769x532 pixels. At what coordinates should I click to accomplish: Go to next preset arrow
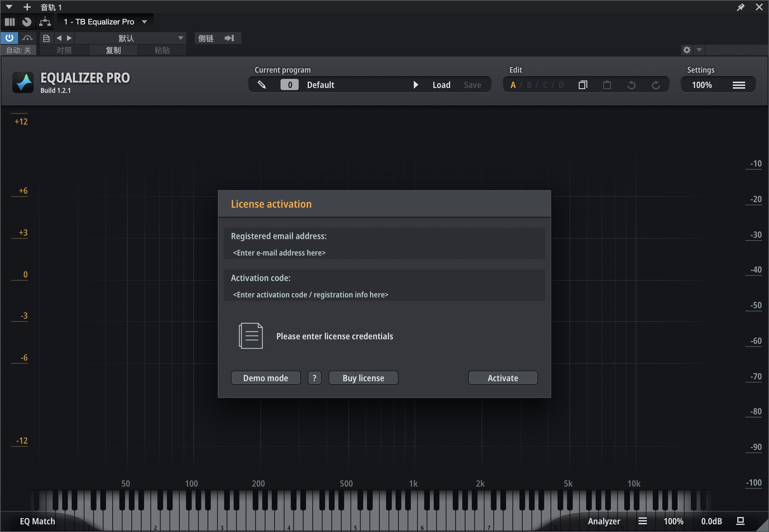(x=69, y=38)
